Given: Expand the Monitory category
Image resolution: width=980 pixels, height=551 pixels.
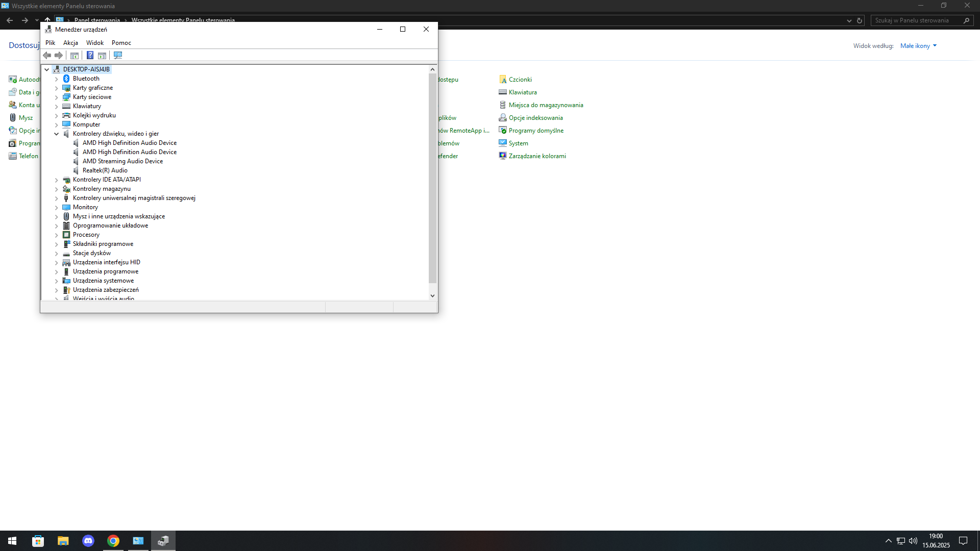Looking at the screenshot, I should [57, 208].
